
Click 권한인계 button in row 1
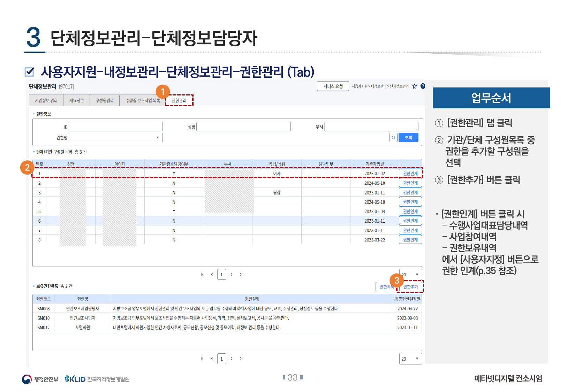410,174
